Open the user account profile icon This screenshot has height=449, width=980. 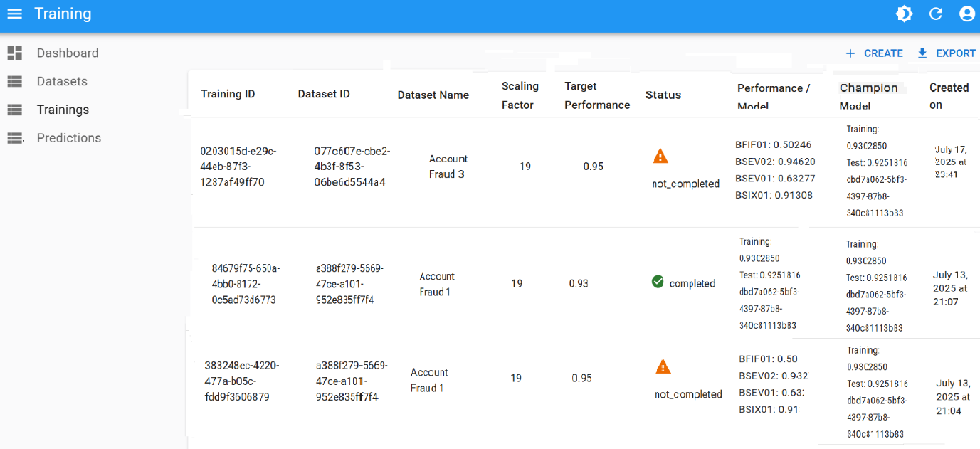(x=966, y=14)
